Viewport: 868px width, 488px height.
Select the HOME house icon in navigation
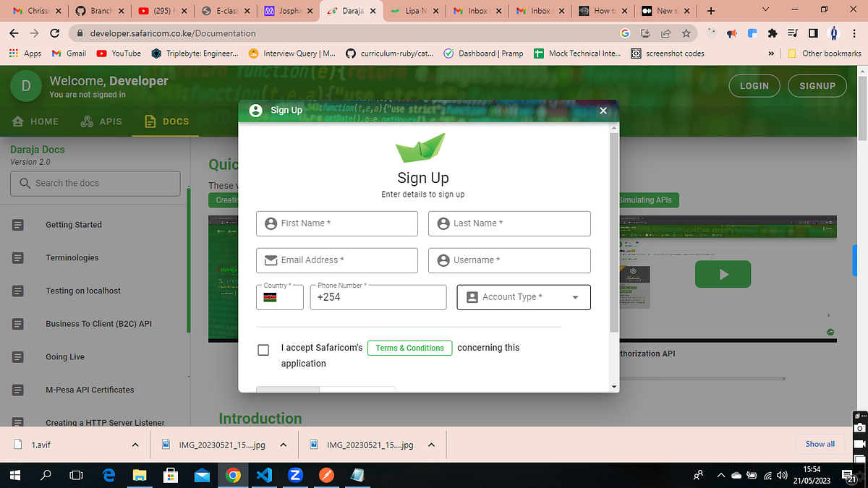point(17,121)
